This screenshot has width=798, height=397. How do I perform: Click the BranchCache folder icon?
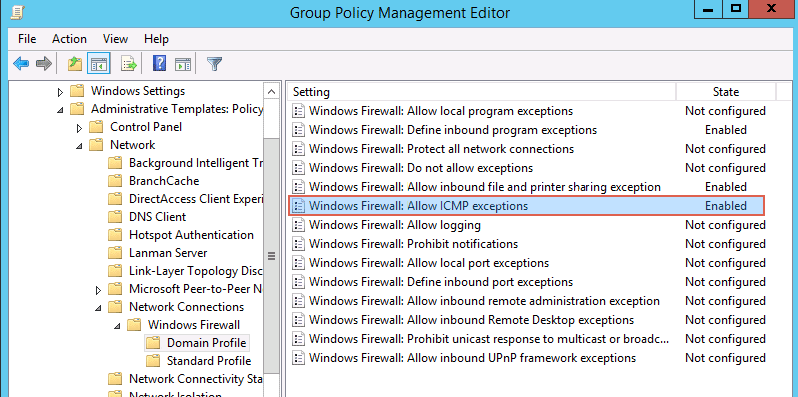pyautogui.click(x=116, y=181)
